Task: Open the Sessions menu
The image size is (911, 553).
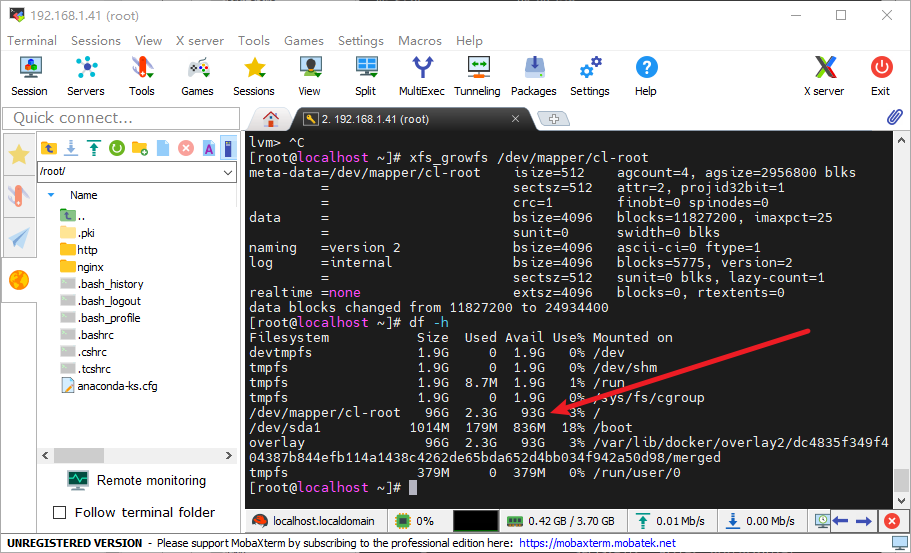Action: click(96, 41)
